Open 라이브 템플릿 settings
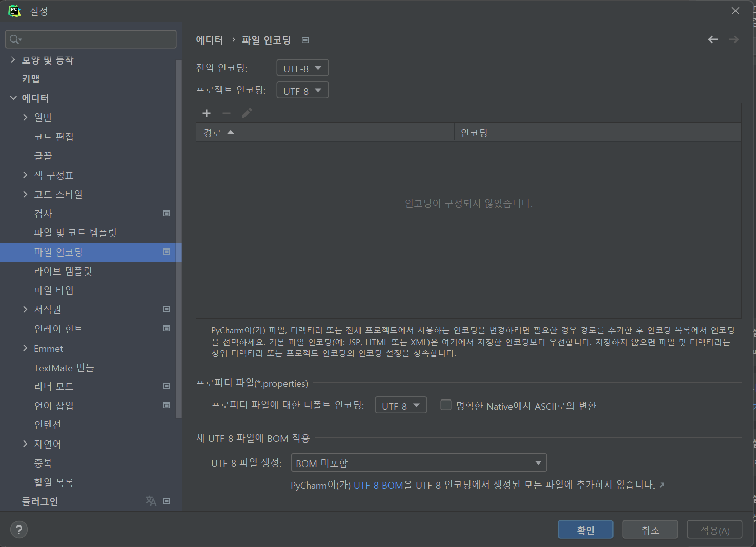Viewport: 756px width, 547px height. (x=63, y=271)
